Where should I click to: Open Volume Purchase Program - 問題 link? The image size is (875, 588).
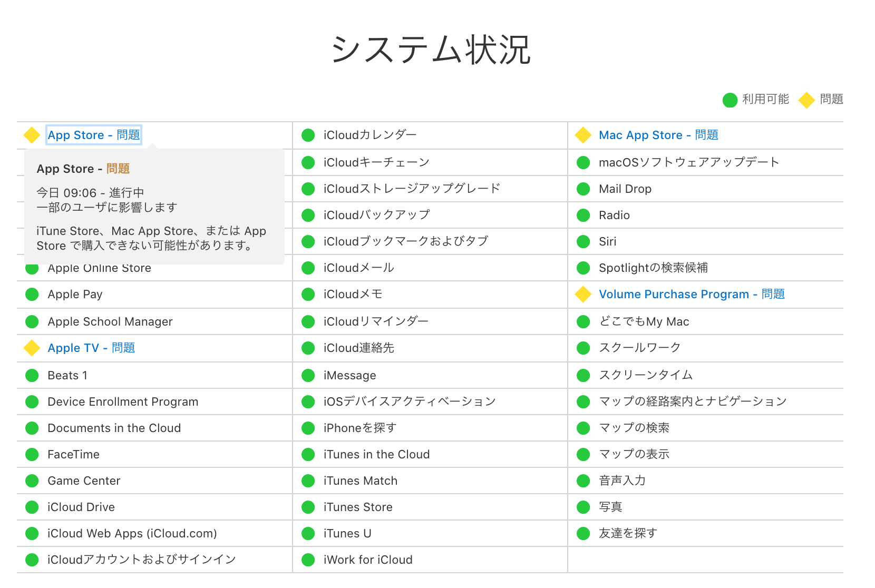pos(692,295)
